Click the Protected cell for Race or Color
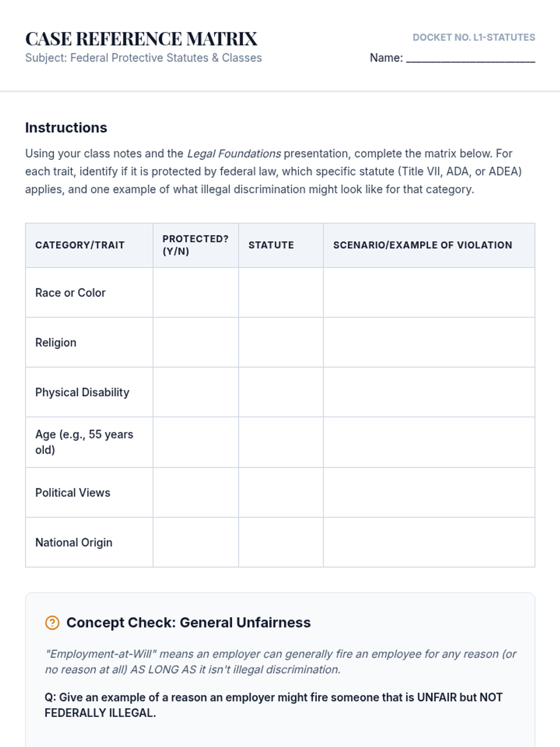Image resolution: width=560 pixels, height=747 pixels. click(196, 293)
